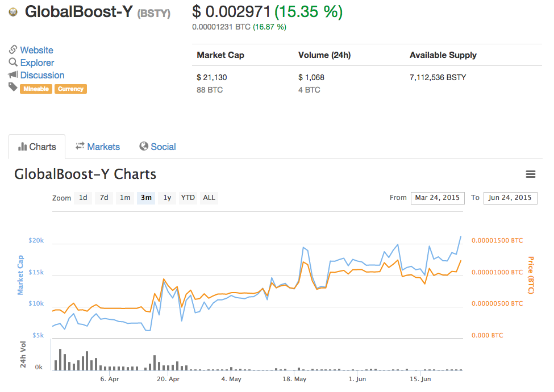Click the exchange arrows icon beside Markets
The image size is (554, 392).
pyautogui.click(x=80, y=146)
